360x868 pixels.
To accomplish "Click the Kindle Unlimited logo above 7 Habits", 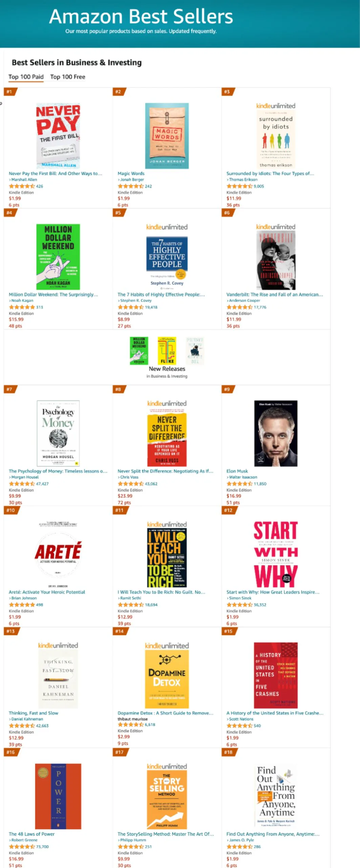I will 167,227.
